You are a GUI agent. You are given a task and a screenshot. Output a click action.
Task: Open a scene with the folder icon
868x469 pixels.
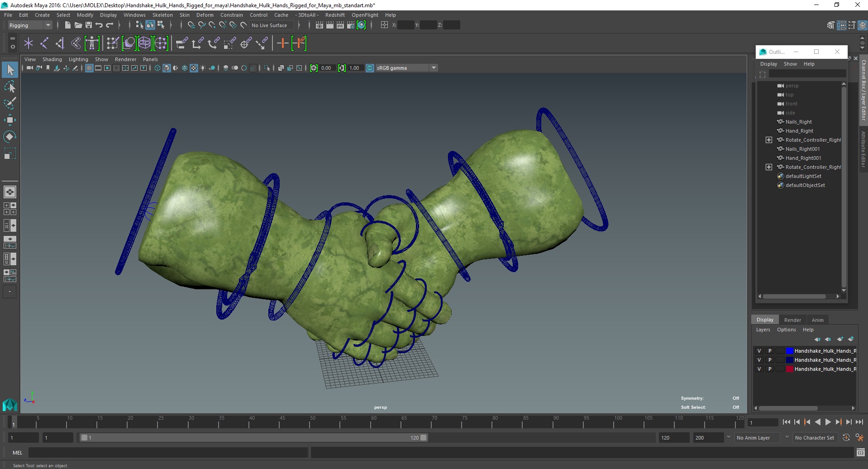point(78,25)
